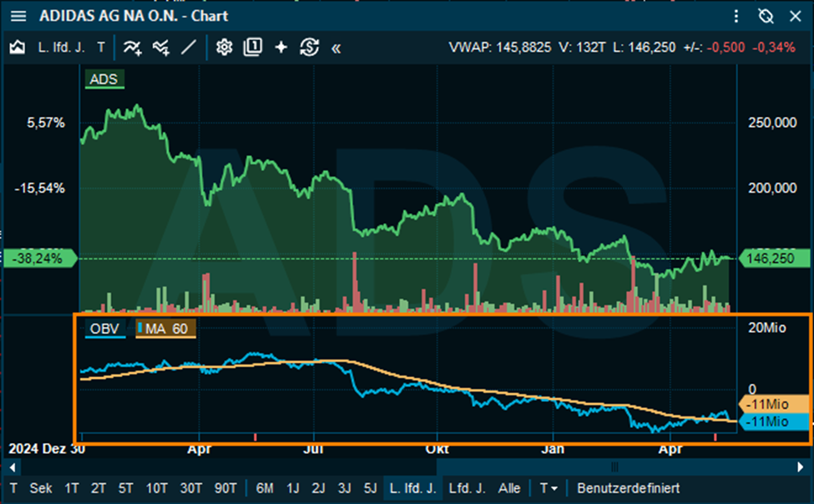The height and width of the screenshot is (504, 814).
Task: Toggle the window link icon
Action: (x=766, y=16)
